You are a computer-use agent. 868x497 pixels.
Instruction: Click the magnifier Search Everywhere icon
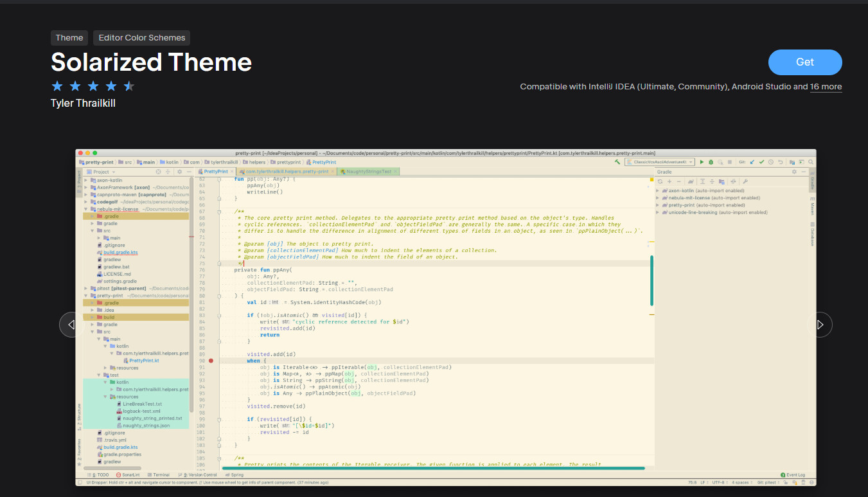[811, 162]
